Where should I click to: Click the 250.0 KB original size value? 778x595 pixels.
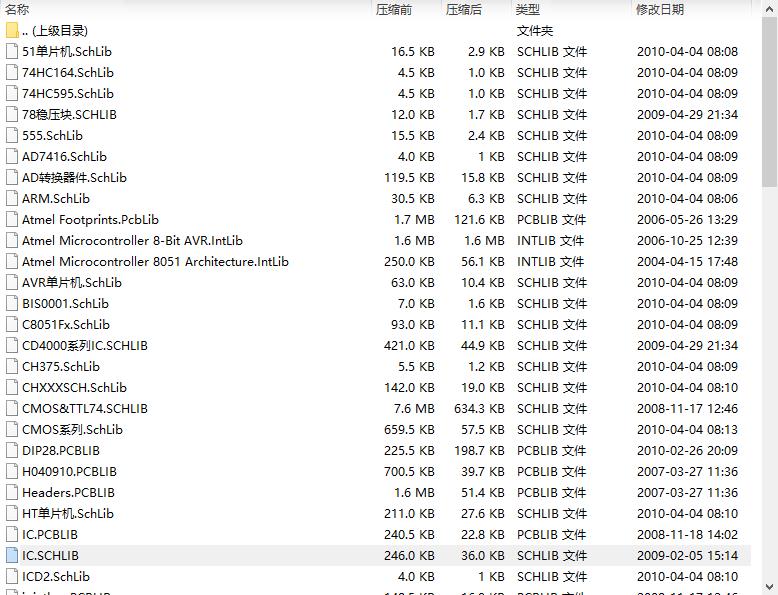click(x=409, y=262)
